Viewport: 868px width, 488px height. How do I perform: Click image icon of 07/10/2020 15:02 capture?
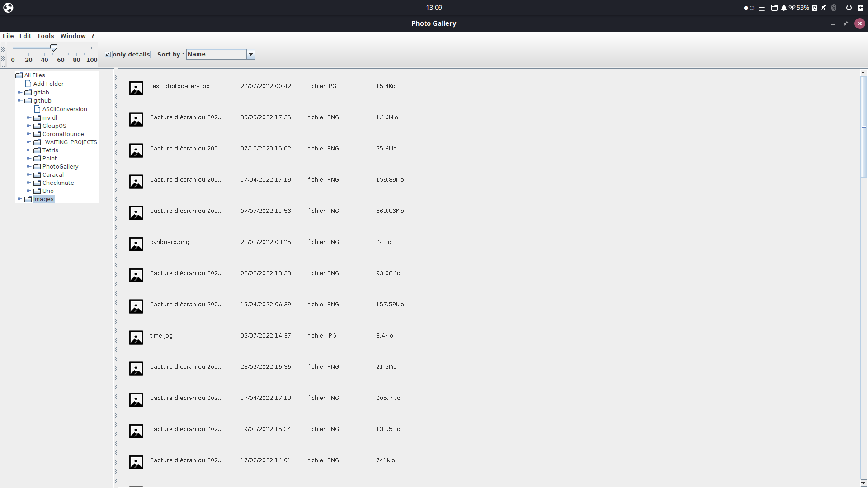[136, 150]
